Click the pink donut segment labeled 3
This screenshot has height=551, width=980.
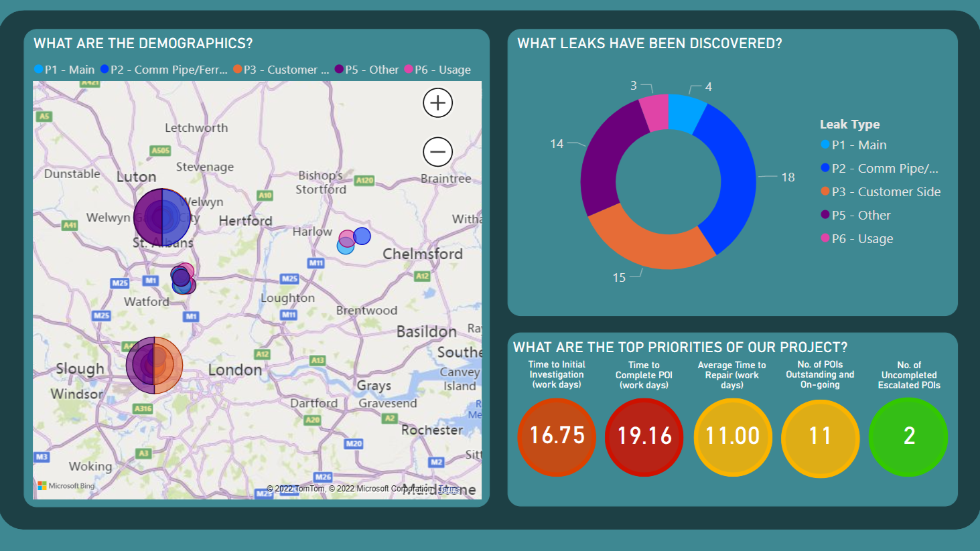pyautogui.click(x=656, y=112)
